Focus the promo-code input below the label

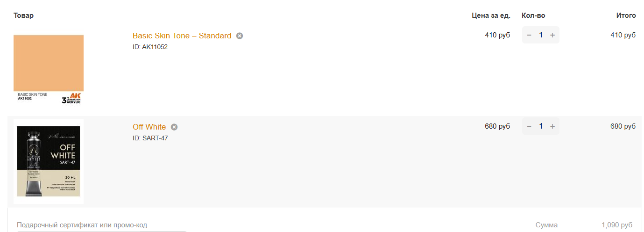(x=78, y=231)
